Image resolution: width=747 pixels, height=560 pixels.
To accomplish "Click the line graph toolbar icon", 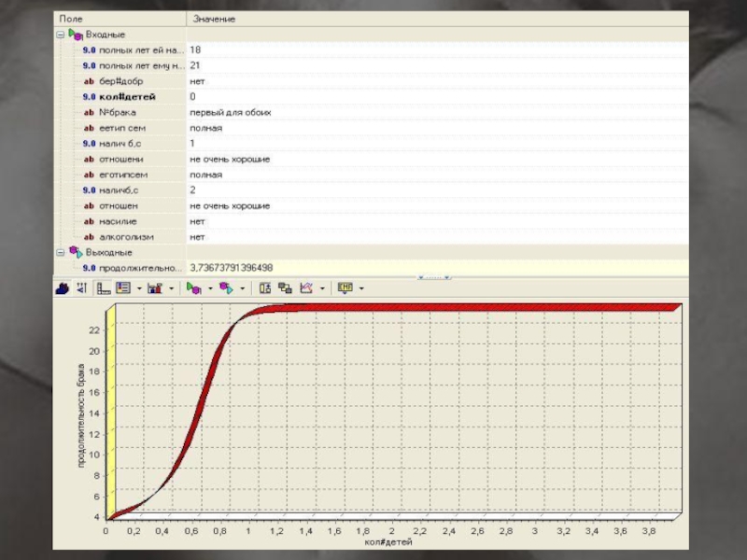I will point(305,288).
